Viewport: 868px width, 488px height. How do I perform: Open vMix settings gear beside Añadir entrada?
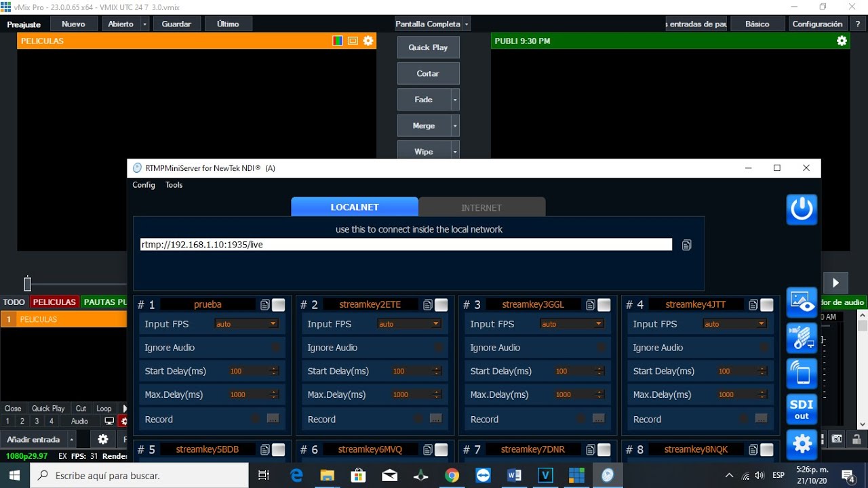(103, 439)
